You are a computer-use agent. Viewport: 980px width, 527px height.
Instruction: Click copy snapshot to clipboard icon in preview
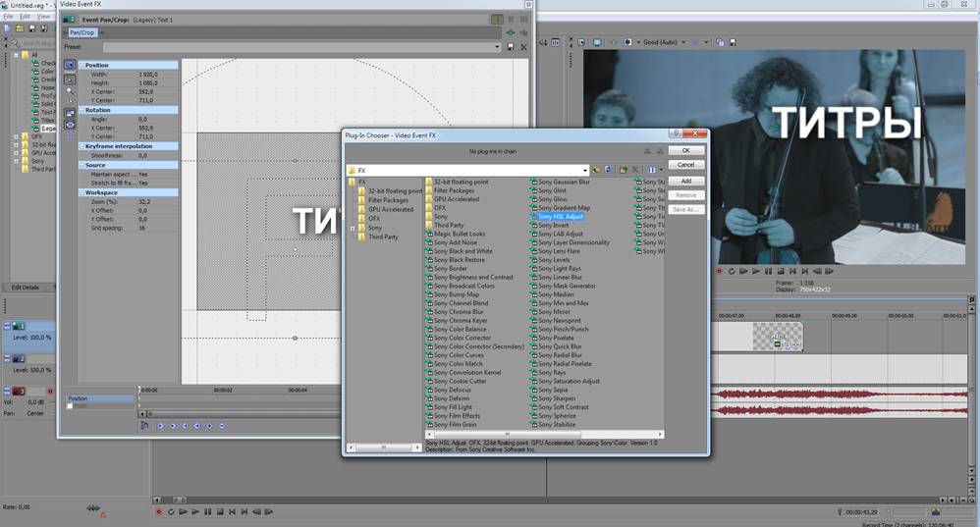pos(720,42)
